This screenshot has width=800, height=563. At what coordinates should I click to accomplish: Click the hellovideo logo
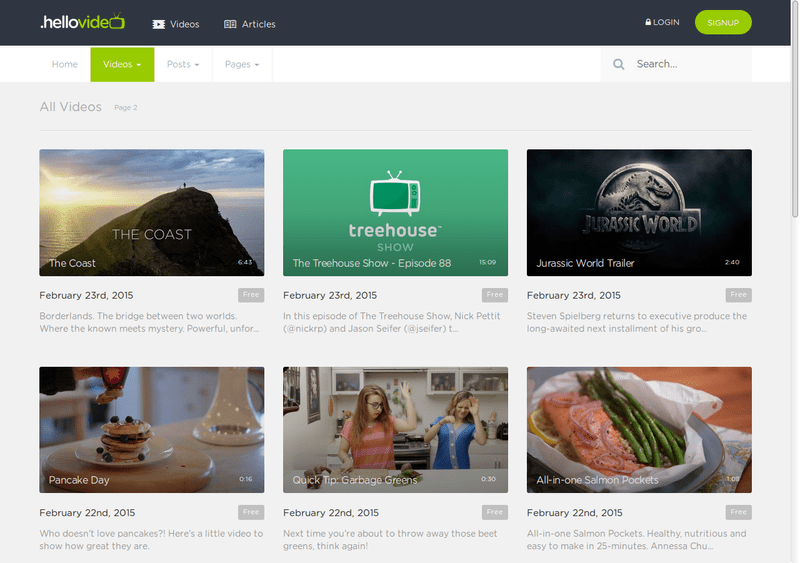click(82, 22)
